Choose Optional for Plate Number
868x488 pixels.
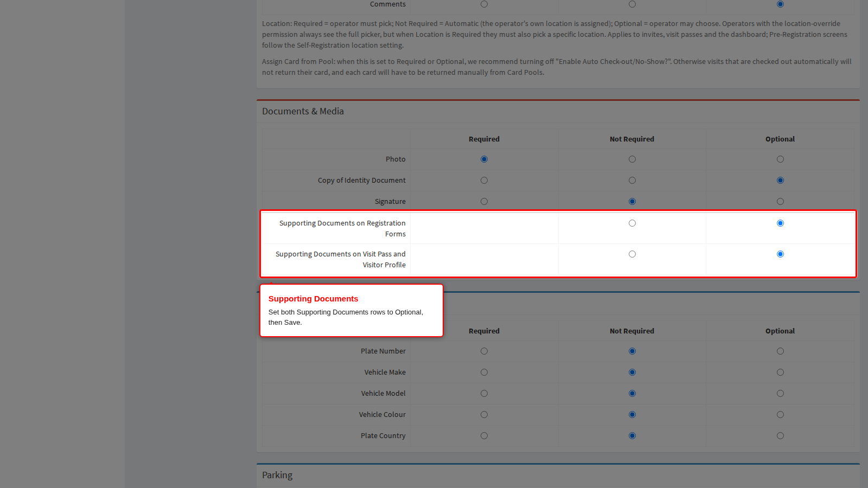(x=780, y=351)
